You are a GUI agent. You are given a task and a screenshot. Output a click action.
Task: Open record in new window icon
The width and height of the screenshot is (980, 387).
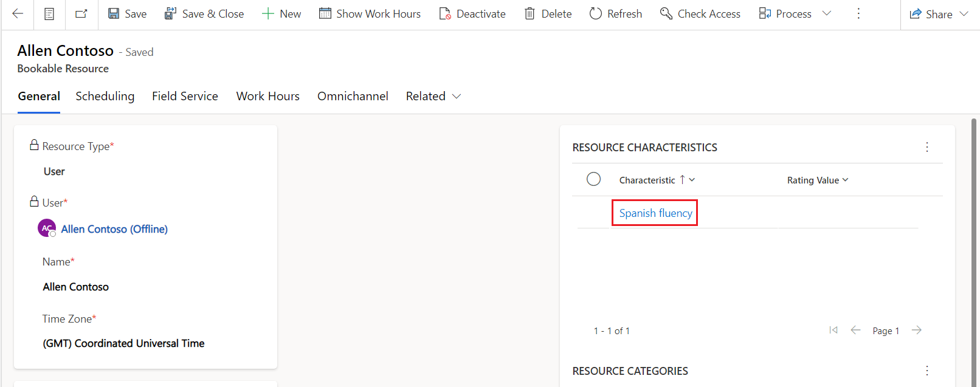click(81, 13)
